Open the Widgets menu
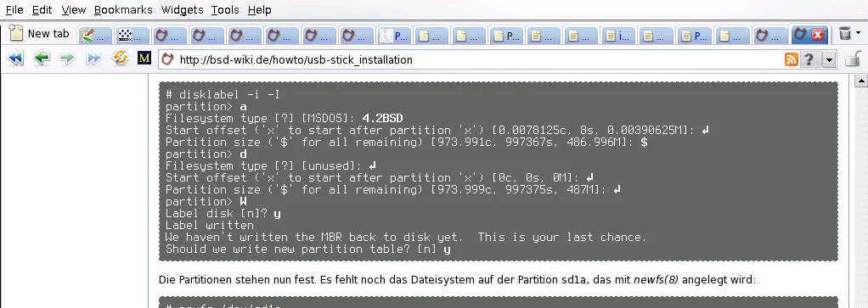Screen dimensions: 868x308 [x=182, y=10]
